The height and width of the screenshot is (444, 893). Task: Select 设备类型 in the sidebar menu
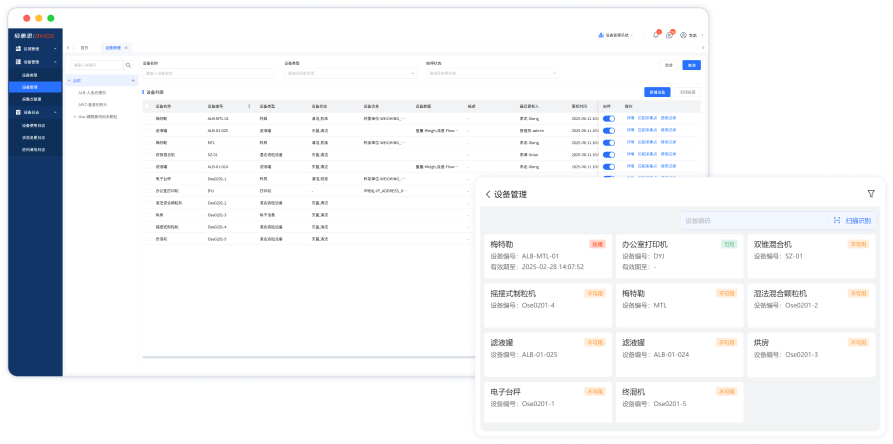[31, 75]
